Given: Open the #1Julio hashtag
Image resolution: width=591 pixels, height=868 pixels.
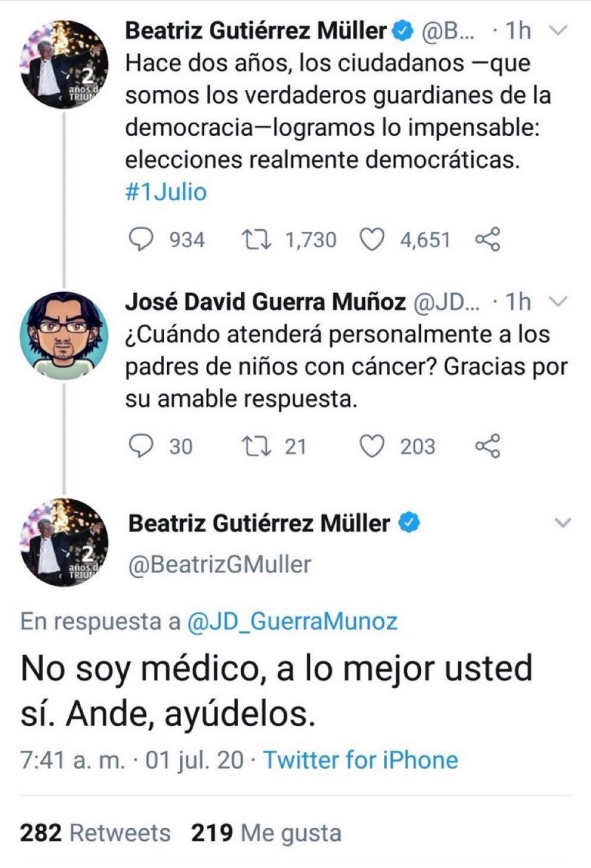Looking at the screenshot, I should click(x=166, y=192).
